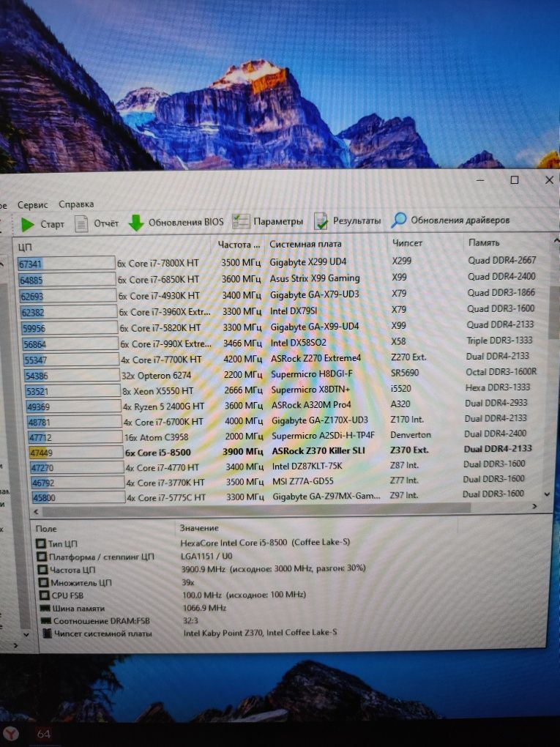The width and height of the screenshot is (560, 747).
Task: Maximize the benchmark window
Action: click(x=515, y=179)
